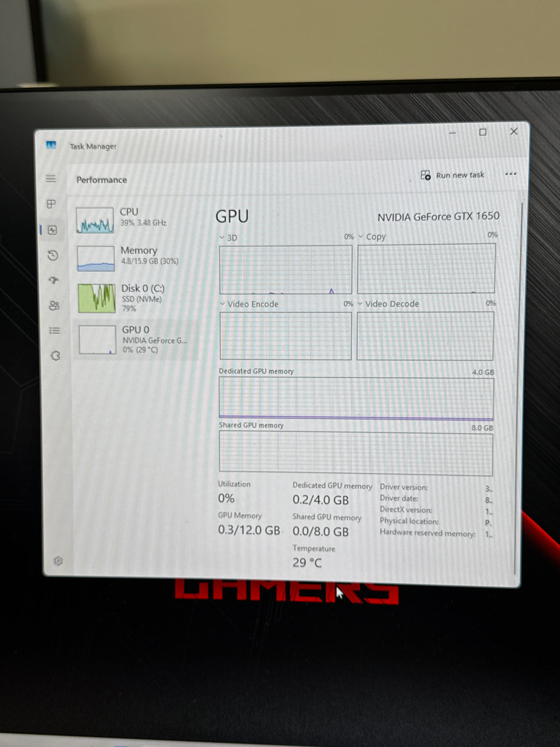This screenshot has height=747, width=560.
Task: Click the Run new task icon
Action: tap(425, 175)
